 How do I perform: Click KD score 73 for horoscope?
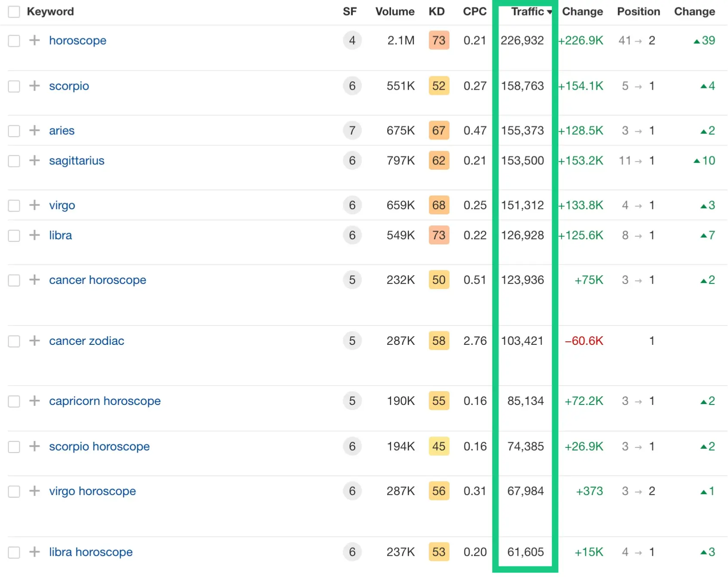(x=439, y=40)
